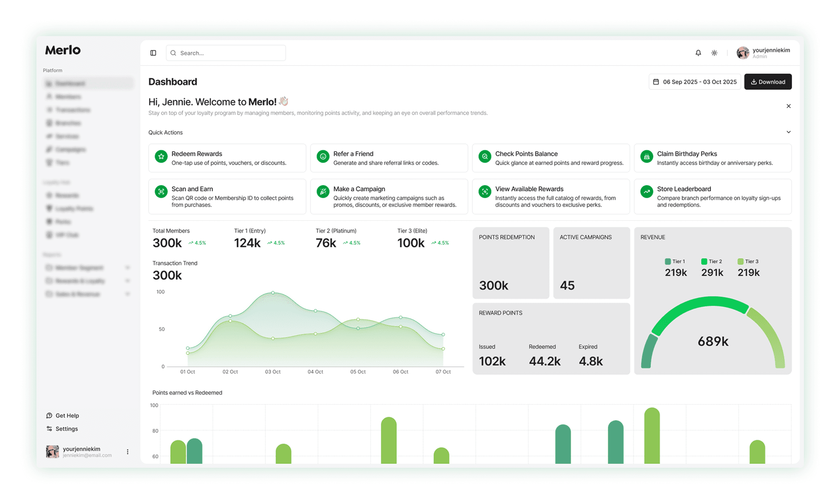
Task: Open Get Help in the sidebar
Action: tap(67, 415)
